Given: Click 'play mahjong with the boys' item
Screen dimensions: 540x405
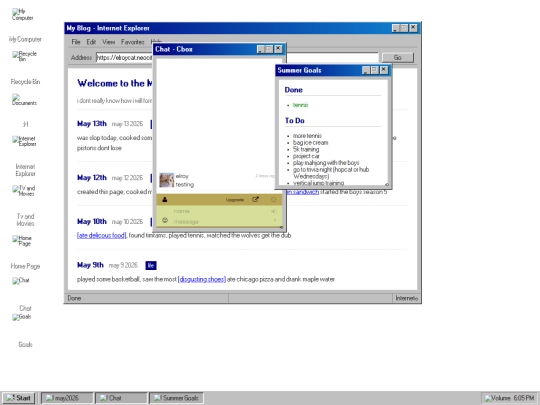Looking at the screenshot, I should pos(326,163).
